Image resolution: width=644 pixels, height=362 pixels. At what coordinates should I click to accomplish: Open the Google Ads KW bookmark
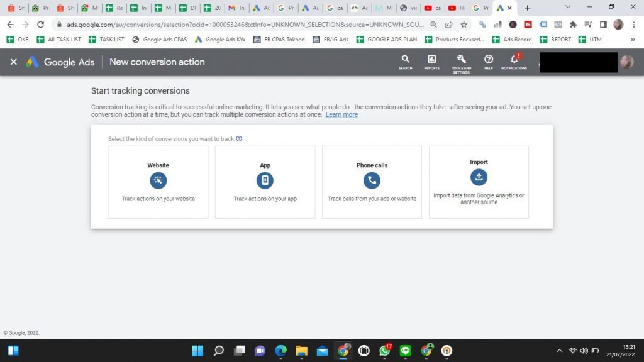[x=220, y=40]
